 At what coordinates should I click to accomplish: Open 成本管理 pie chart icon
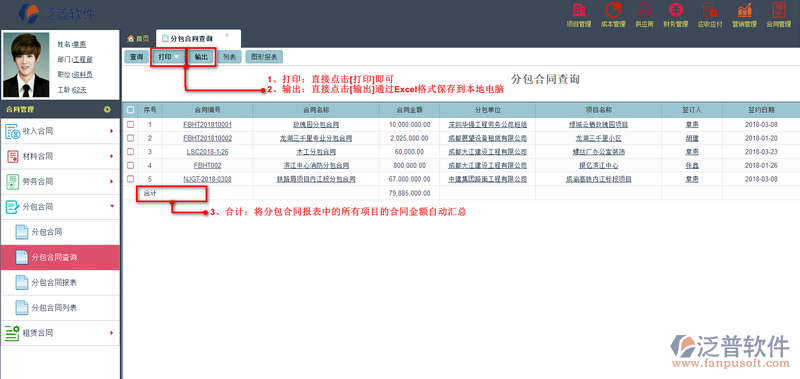point(612,10)
